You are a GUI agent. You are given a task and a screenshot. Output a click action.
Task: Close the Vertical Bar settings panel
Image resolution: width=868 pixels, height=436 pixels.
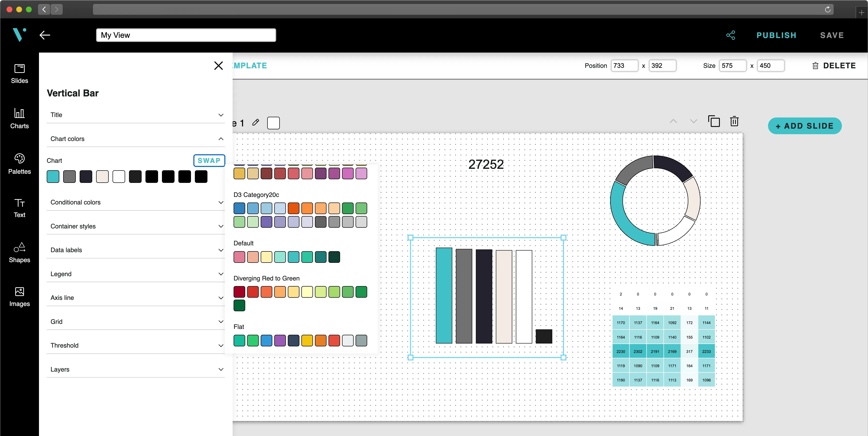(218, 65)
